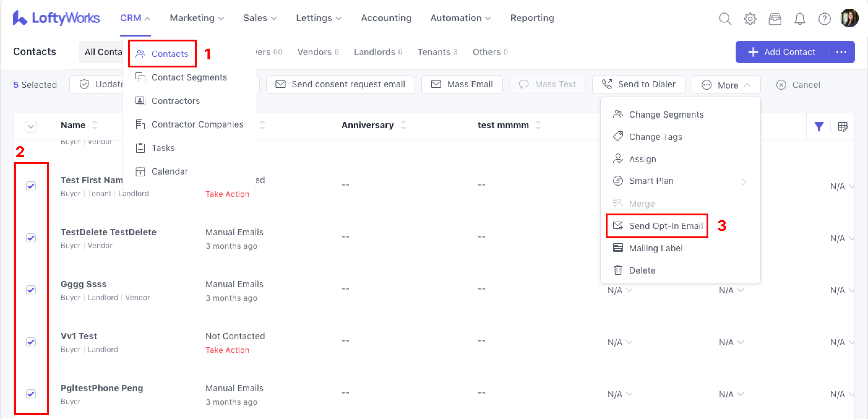Click the search magnifier icon
The height and width of the screenshot is (419, 868).
point(725,19)
